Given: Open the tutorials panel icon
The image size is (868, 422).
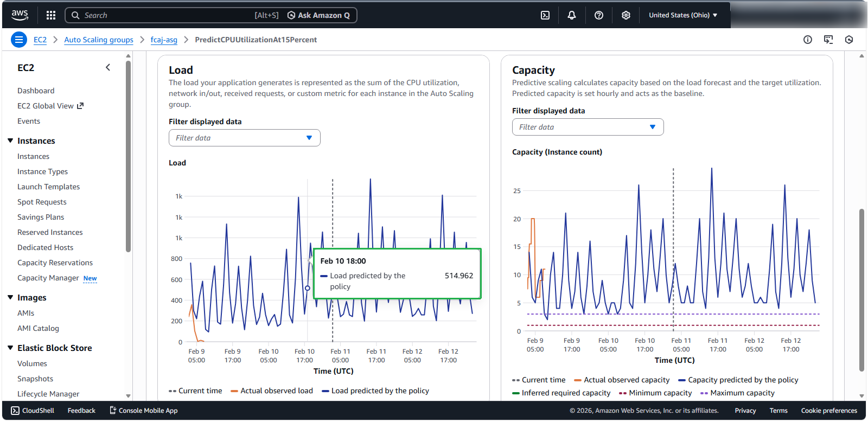Looking at the screenshot, I should [828, 40].
